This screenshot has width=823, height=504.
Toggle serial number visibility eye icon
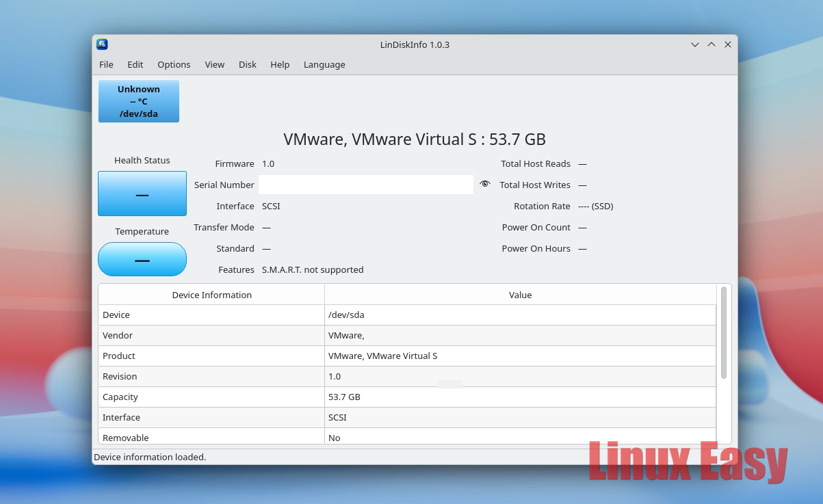[485, 185]
